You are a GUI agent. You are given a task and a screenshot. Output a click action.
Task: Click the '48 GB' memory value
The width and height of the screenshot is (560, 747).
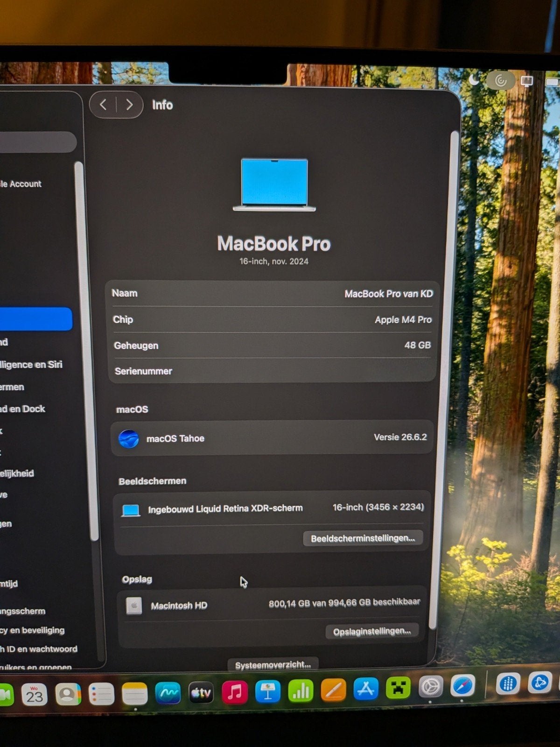coord(418,345)
